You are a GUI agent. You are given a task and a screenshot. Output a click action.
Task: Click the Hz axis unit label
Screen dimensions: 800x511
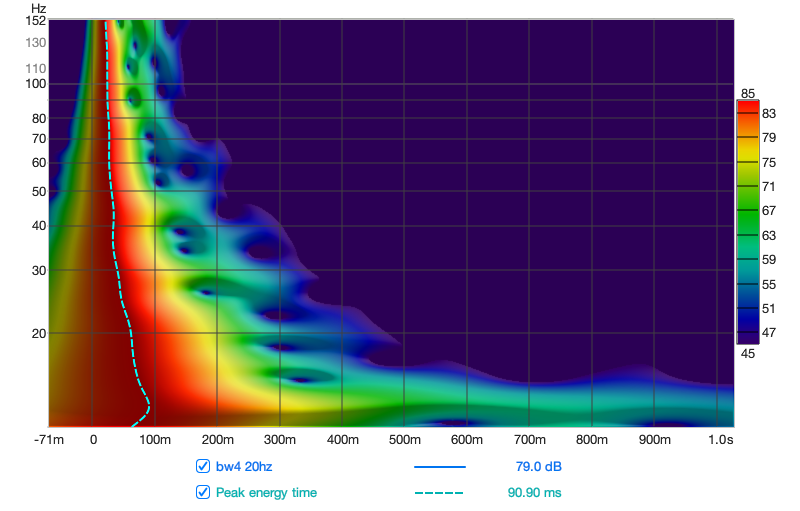[38, 9]
